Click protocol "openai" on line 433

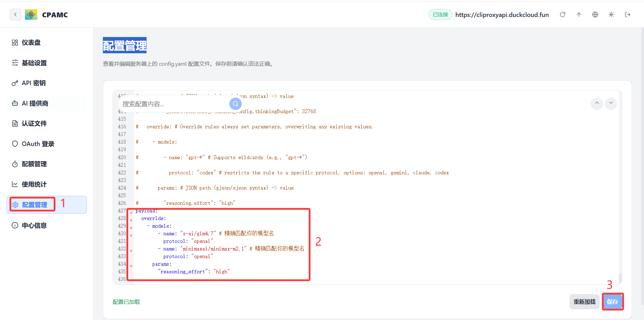(x=188, y=256)
